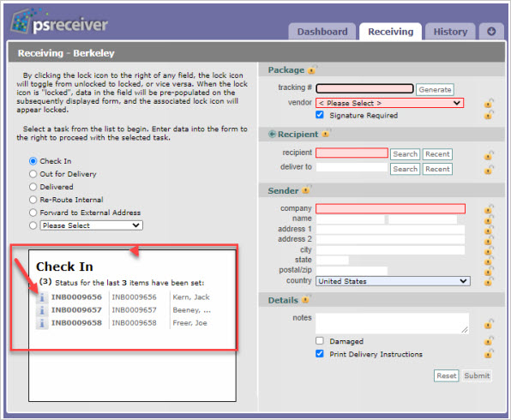Select the Check In radio button
Image resolution: width=511 pixels, height=420 pixels.
[x=33, y=161]
